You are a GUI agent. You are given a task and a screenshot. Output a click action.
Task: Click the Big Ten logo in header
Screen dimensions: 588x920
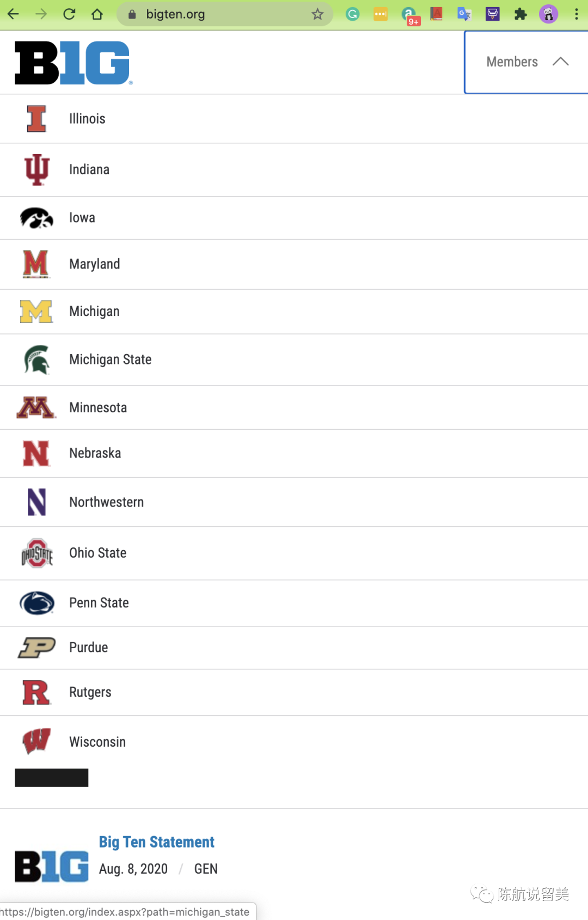pyautogui.click(x=72, y=63)
